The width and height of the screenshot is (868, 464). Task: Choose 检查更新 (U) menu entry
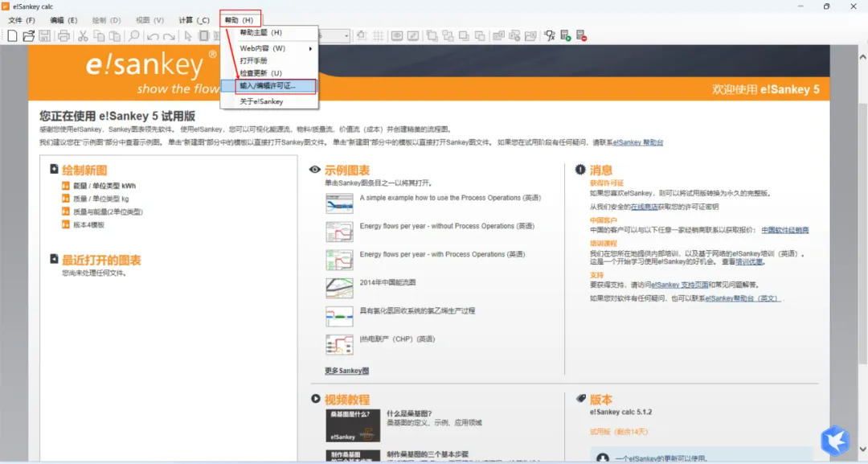tap(260, 73)
